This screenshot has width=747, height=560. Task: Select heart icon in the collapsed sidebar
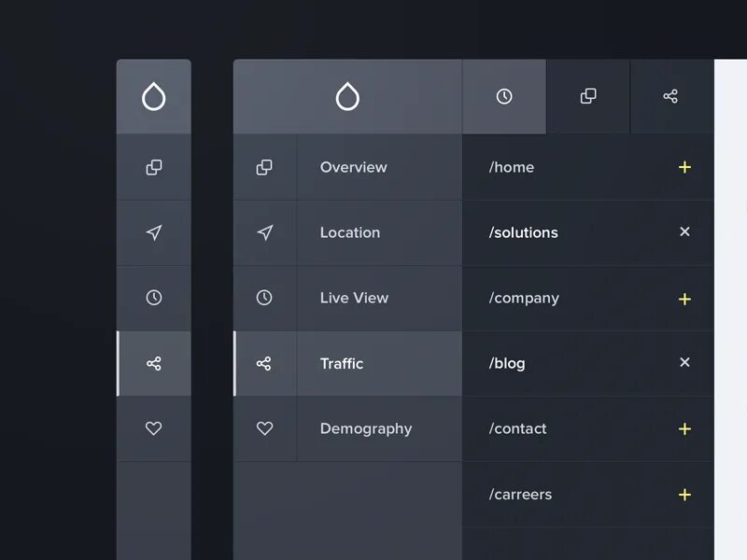(153, 428)
